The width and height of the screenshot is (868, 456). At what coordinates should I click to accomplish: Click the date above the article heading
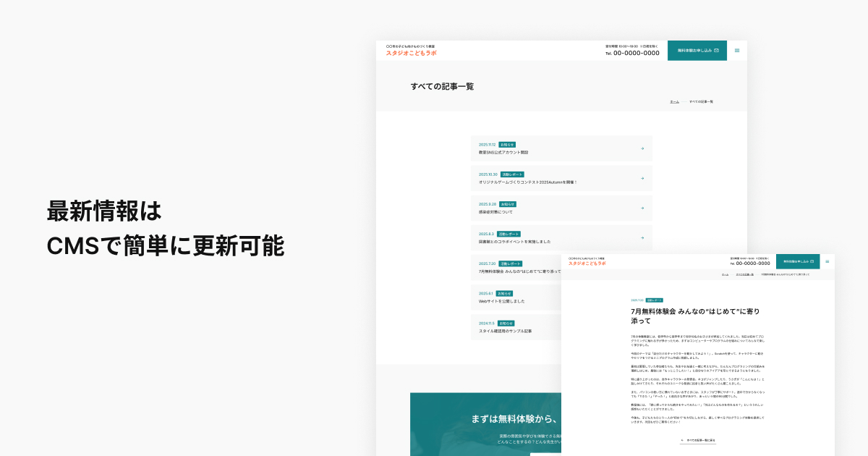(x=637, y=300)
